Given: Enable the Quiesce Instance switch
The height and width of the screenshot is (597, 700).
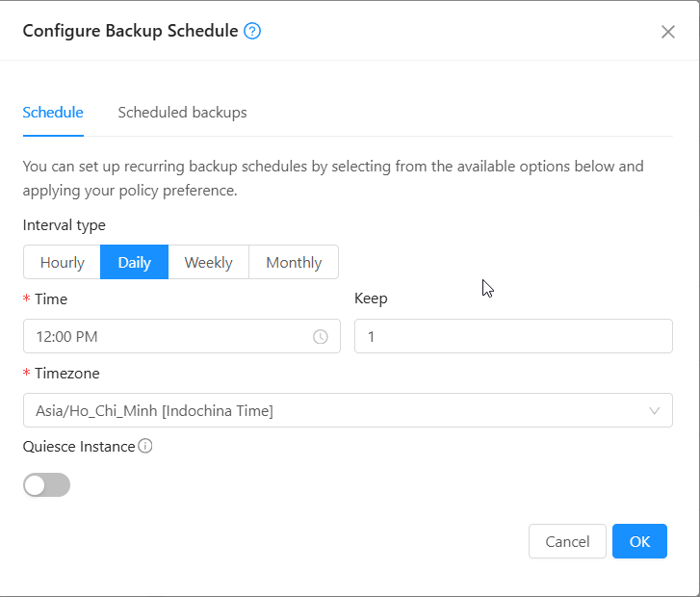Looking at the screenshot, I should click(x=47, y=485).
